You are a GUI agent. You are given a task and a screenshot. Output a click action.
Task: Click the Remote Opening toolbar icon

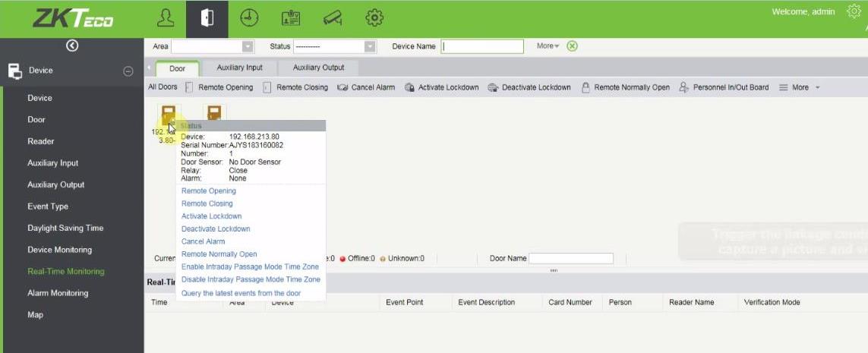189,87
